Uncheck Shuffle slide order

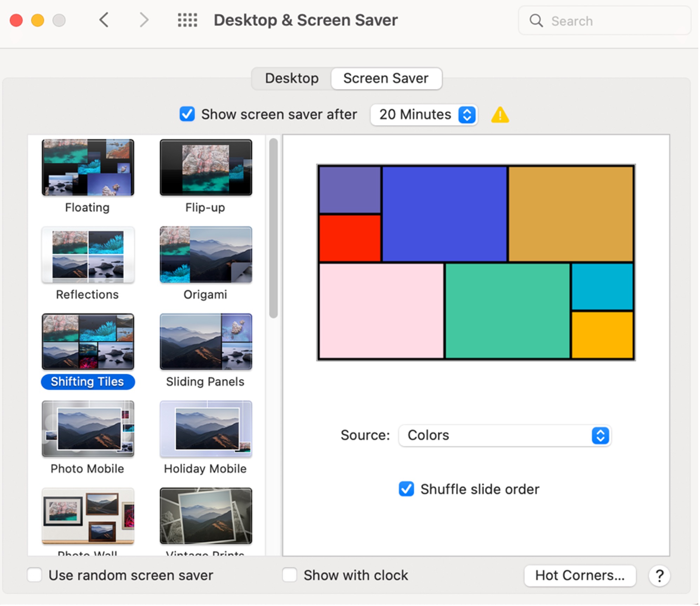coord(407,489)
